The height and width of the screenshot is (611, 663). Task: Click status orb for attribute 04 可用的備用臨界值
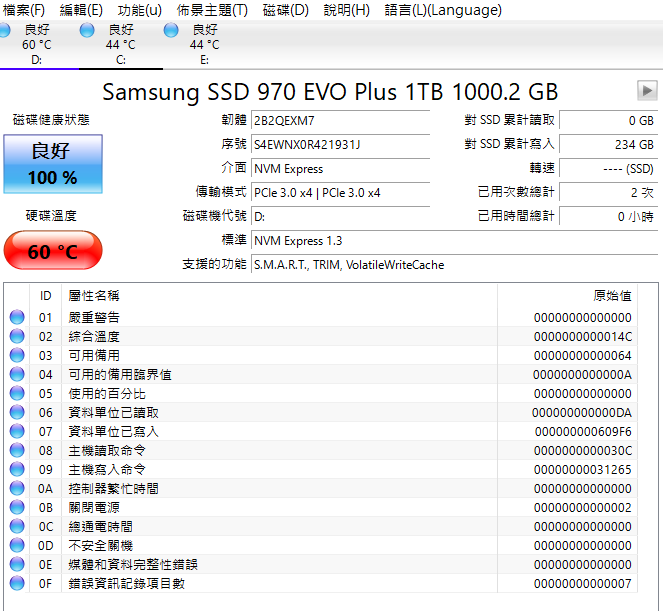pos(17,374)
